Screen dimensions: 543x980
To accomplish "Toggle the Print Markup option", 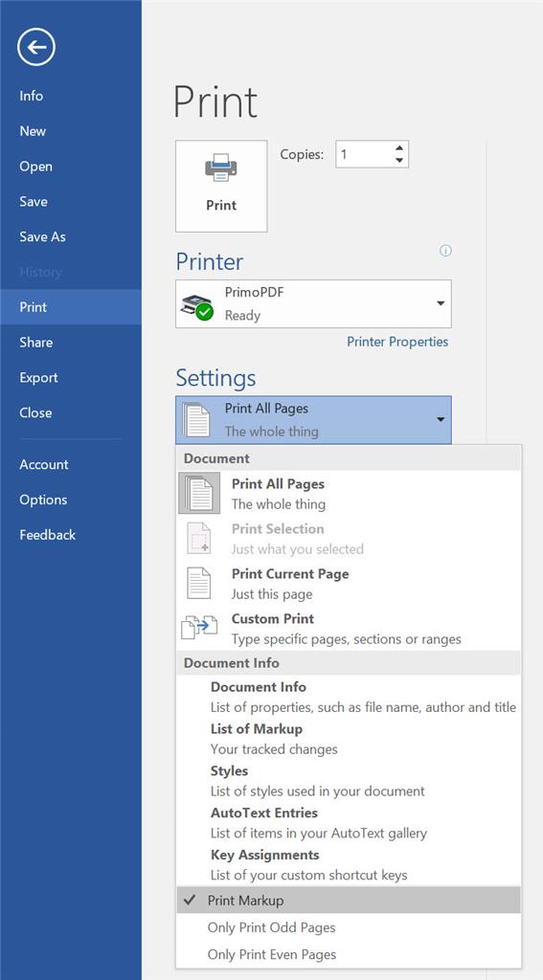I will pyautogui.click(x=349, y=900).
